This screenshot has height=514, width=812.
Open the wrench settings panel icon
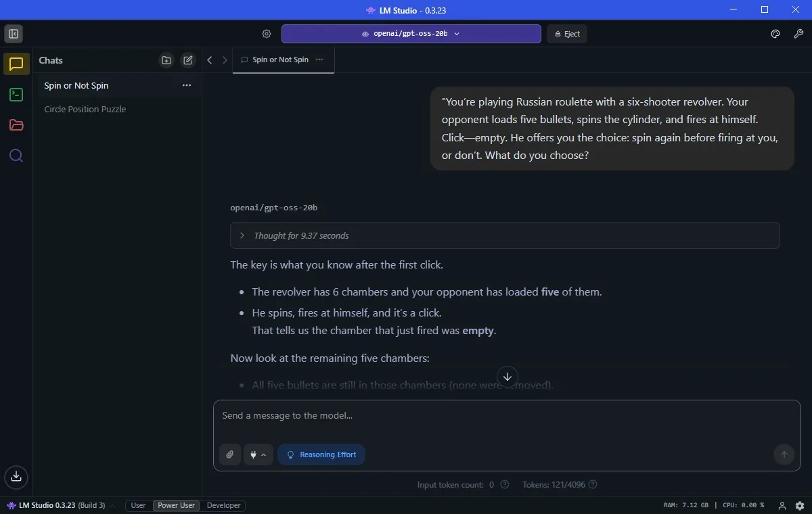[798, 34]
